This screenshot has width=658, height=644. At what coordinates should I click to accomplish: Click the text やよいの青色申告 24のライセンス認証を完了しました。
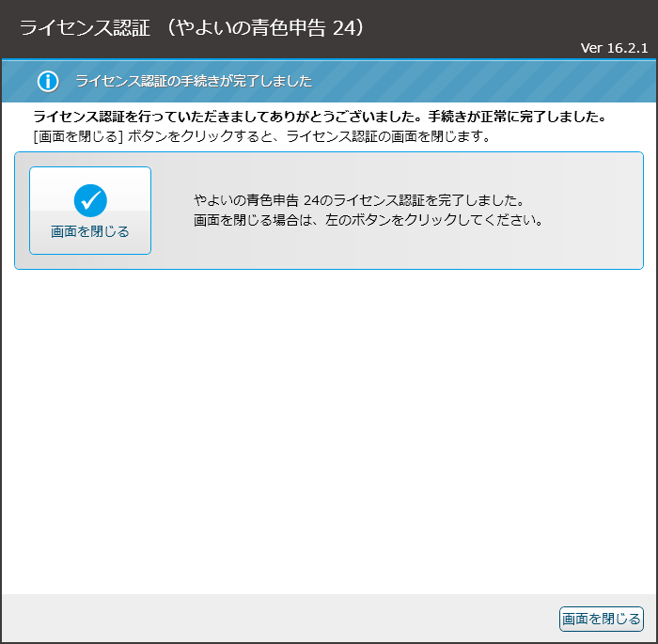[x=360, y=200]
